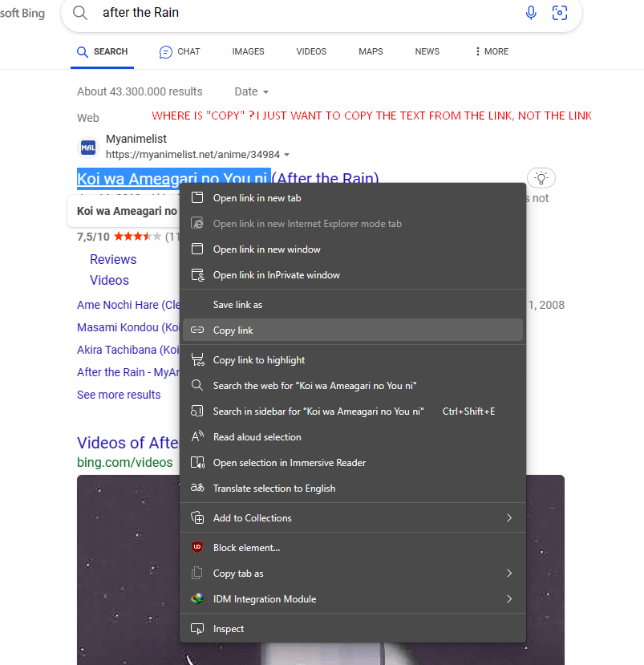Expand the Add to Collections submenu arrow
The image size is (644, 665).
[509, 517]
